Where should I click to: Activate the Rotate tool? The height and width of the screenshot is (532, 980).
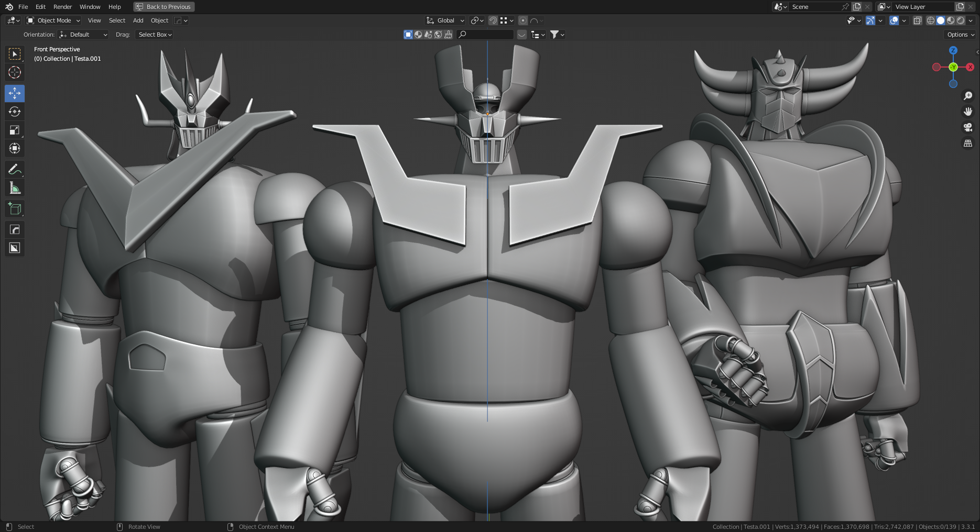pyautogui.click(x=15, y=112)
